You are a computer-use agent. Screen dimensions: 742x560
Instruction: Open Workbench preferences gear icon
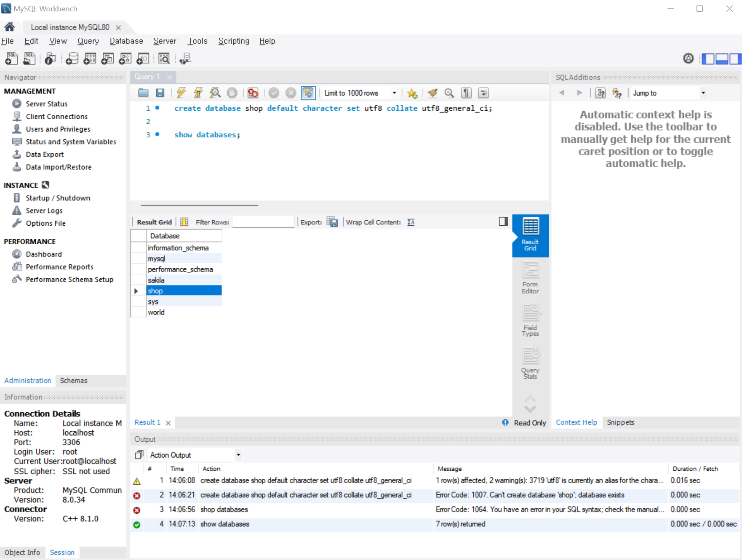[689, 59]
